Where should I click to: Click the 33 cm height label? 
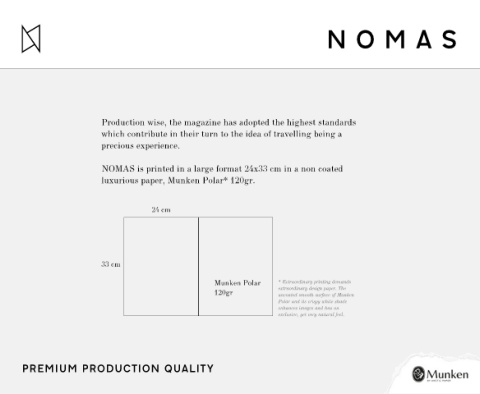coord(111,264)
